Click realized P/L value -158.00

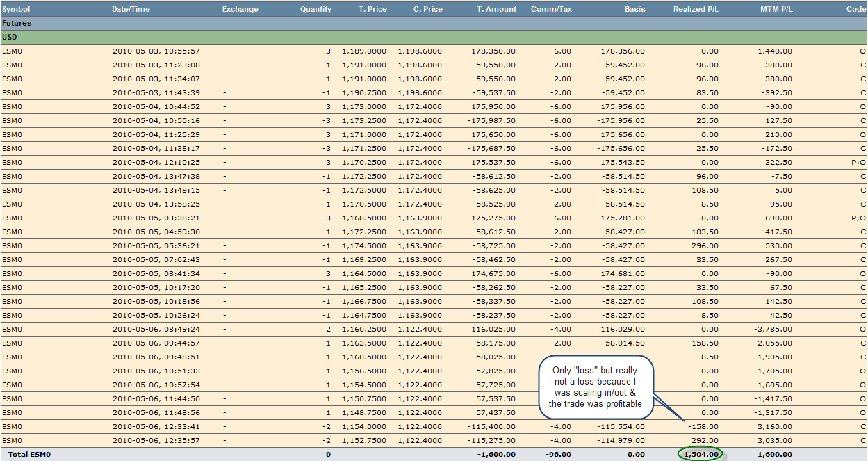(x=704, y=426)
